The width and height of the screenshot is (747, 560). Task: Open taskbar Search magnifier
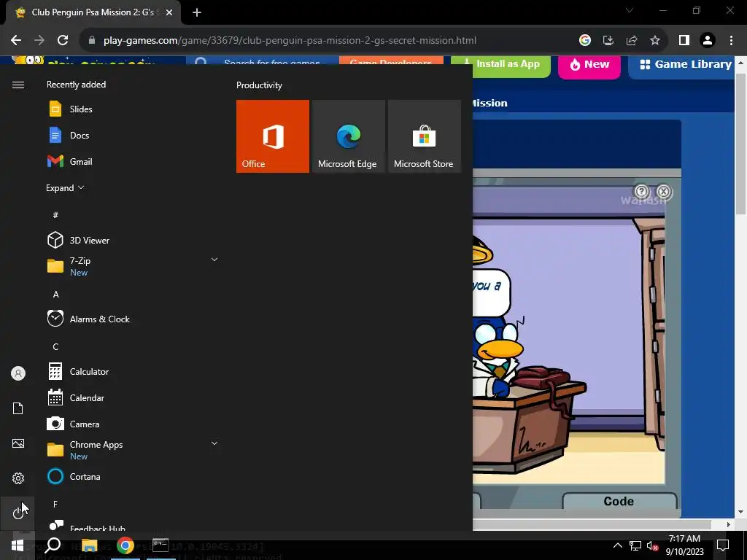click(x=53, y=545)
